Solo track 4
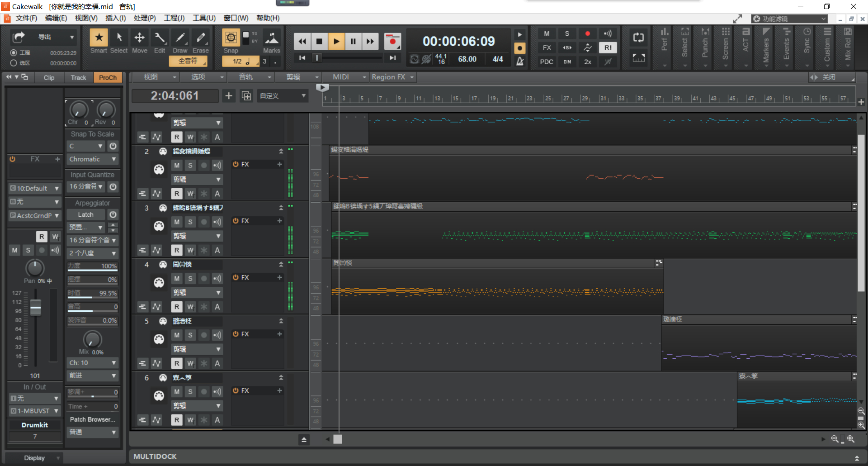The height and width of the screenshot is (466, 868). click(190, 279)
